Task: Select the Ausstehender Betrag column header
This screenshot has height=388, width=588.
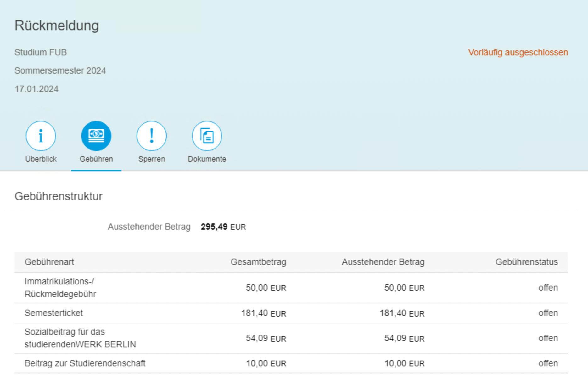Action: [383, 262]
